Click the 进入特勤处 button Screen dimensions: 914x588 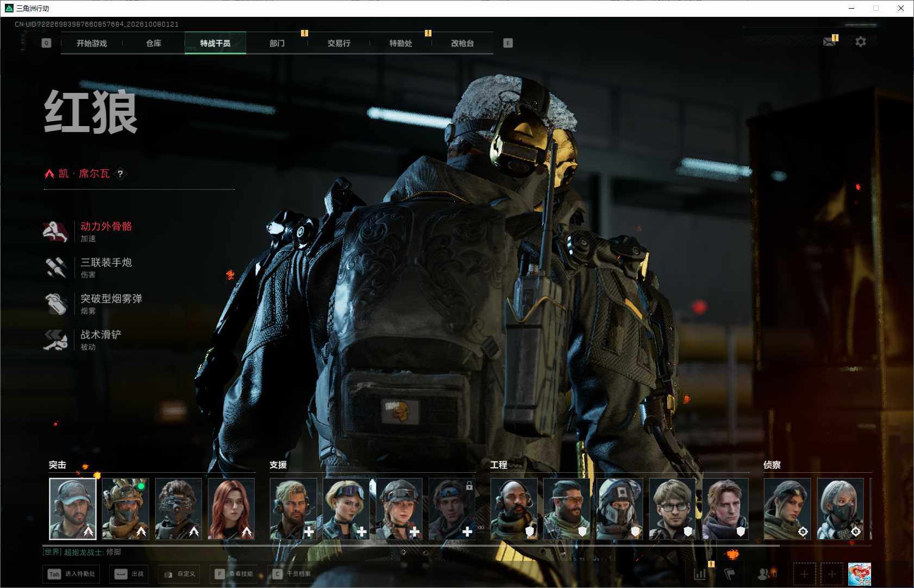[x=72, y=574]
